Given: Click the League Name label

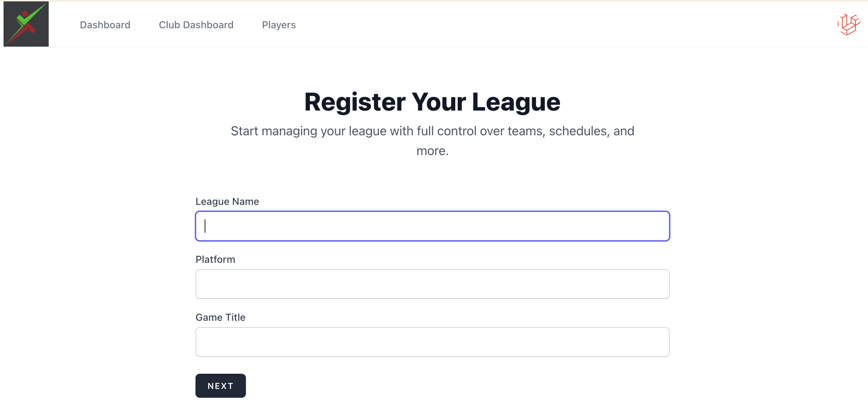Looking at the screenshot, I should click(x=227, y=201).
